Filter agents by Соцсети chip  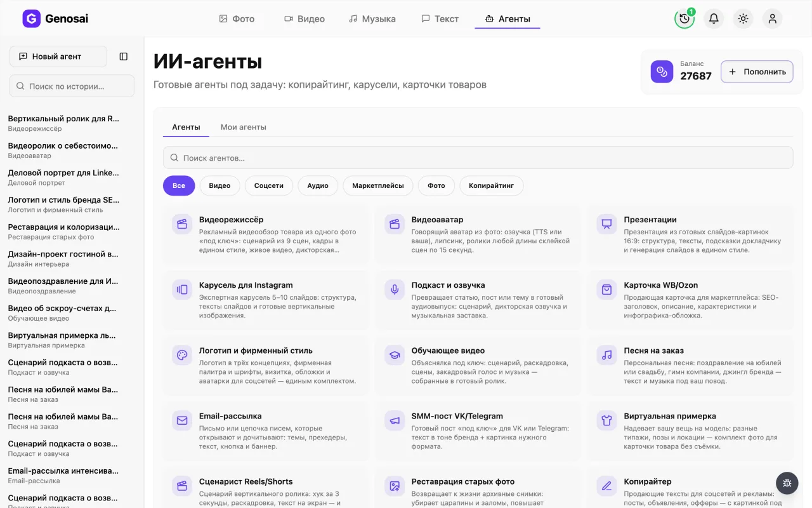tap(269, 185)
